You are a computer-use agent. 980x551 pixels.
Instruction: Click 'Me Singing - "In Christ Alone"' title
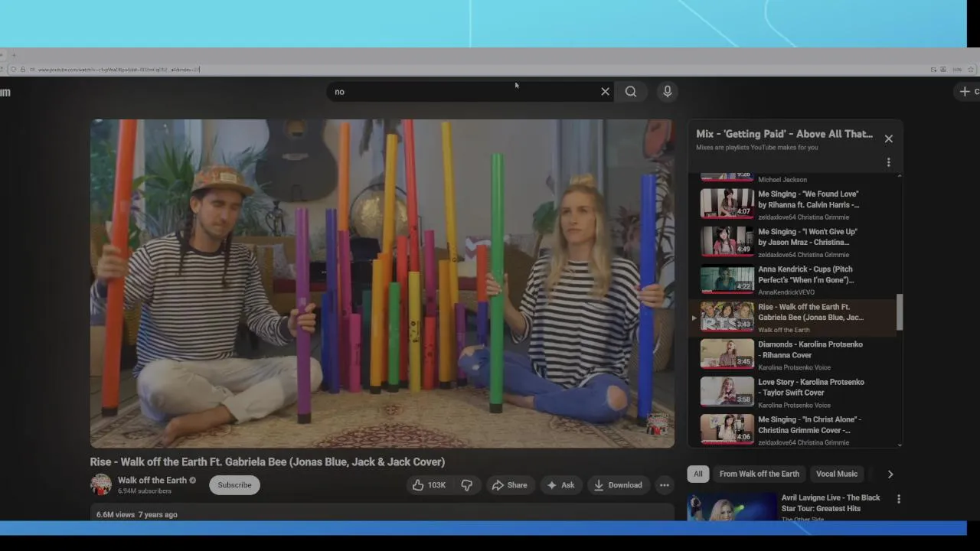tap(809, 425)
